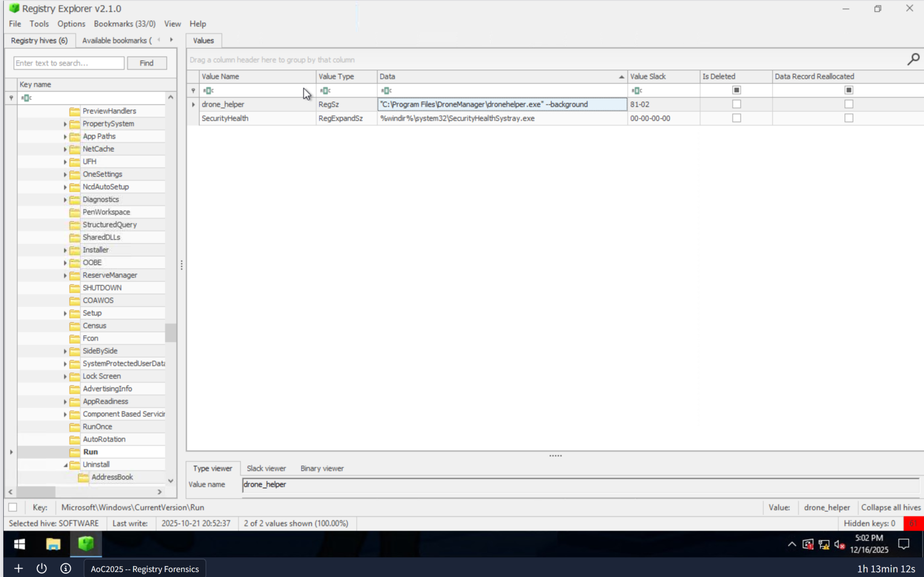Open the Windows Start menu
The height and width of the screenshot is (577, 924).
pyautogui.click(x=19, y=544)
